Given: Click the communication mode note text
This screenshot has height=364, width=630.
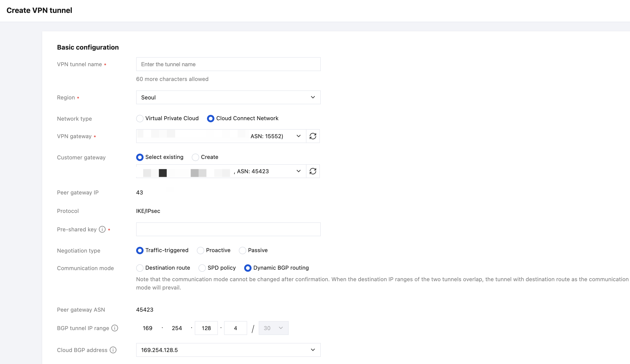Looking at the screenshot, I should 382,283.
